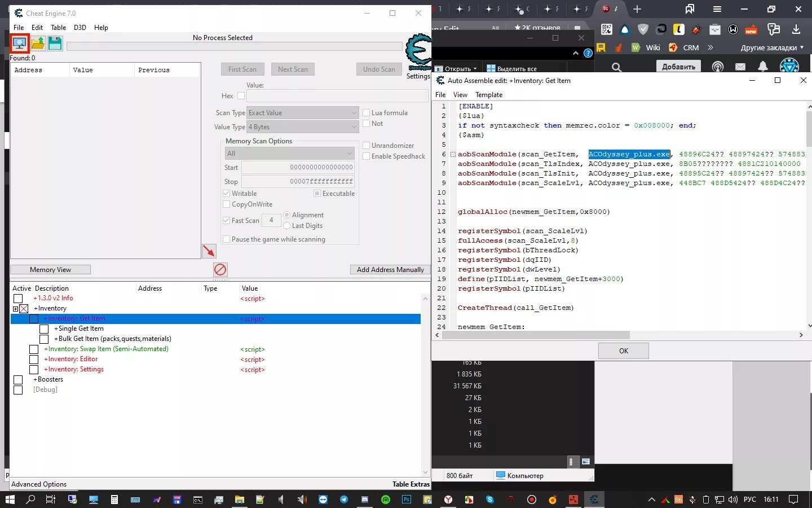Open Auto Assemble View menu

pos(460,95)
